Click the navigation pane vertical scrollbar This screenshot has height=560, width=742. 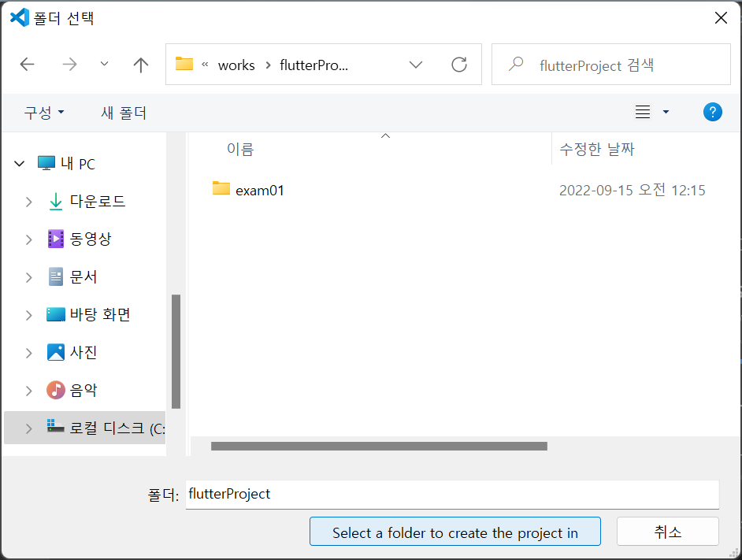click(x=176, y=351)
